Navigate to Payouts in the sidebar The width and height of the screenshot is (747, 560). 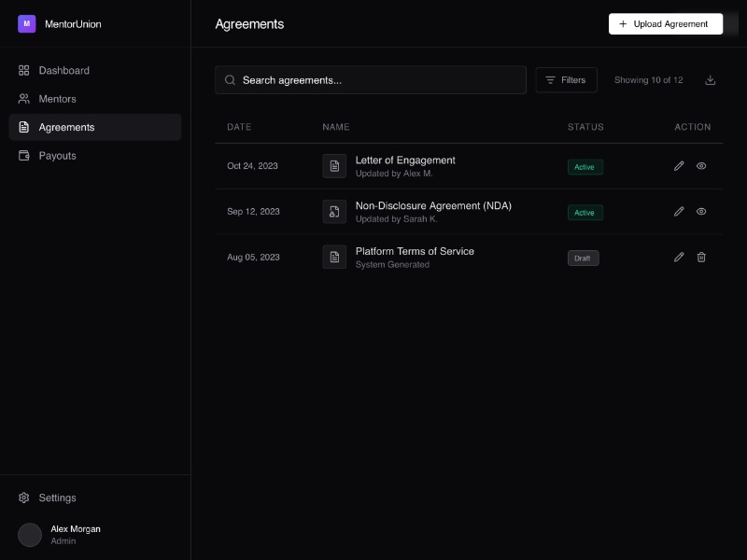coord(57,156)
